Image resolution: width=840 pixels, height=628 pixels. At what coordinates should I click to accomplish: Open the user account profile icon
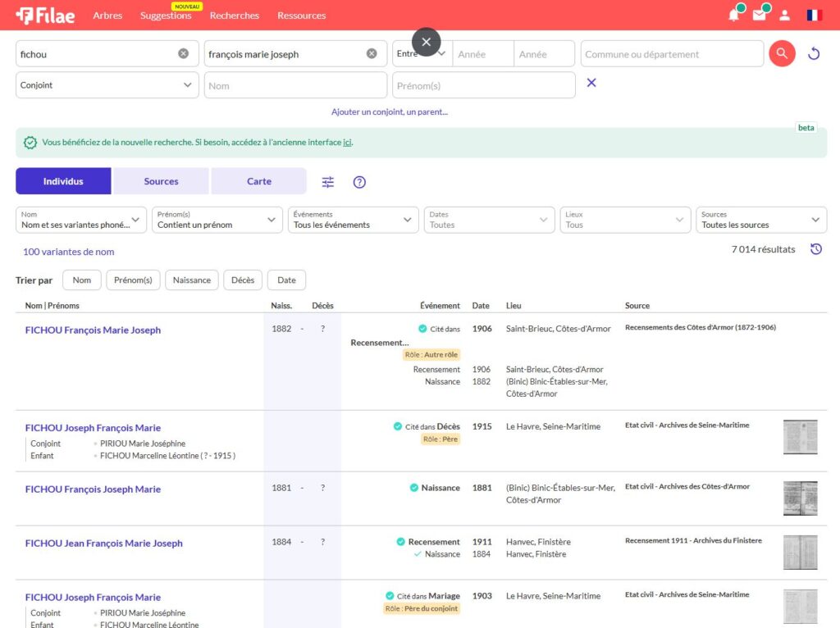tap(784, 16)
